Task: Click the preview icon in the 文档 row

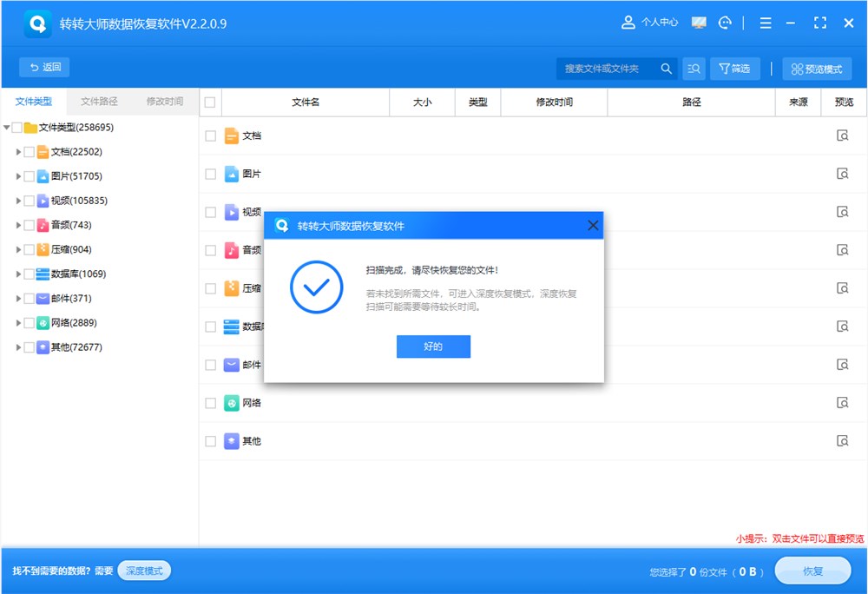Action: 842,135
